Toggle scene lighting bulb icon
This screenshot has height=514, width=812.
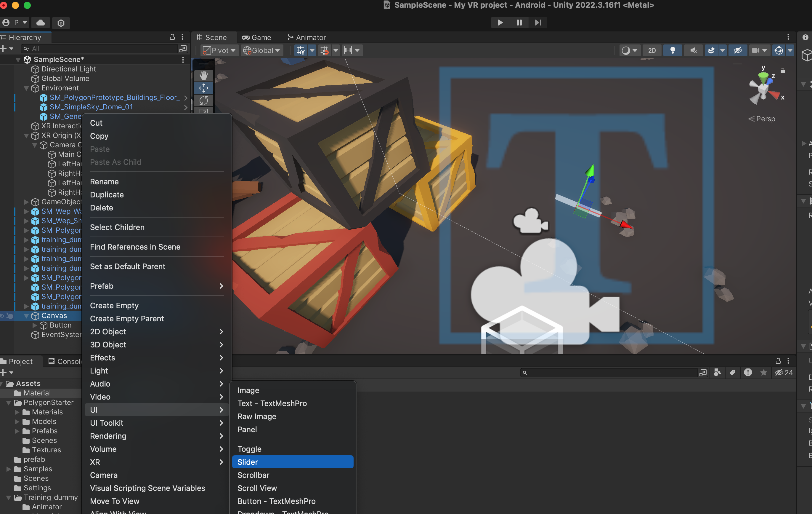(x=673, y=50)
